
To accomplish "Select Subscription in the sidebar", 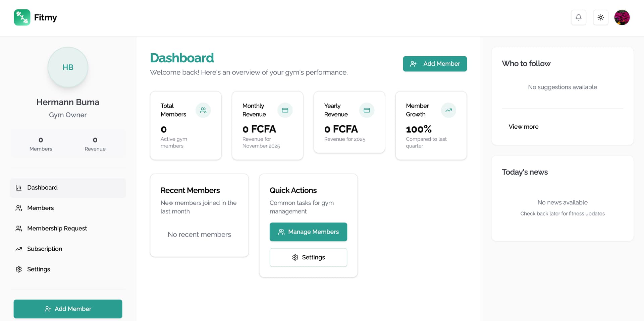I will coord(45,249).
